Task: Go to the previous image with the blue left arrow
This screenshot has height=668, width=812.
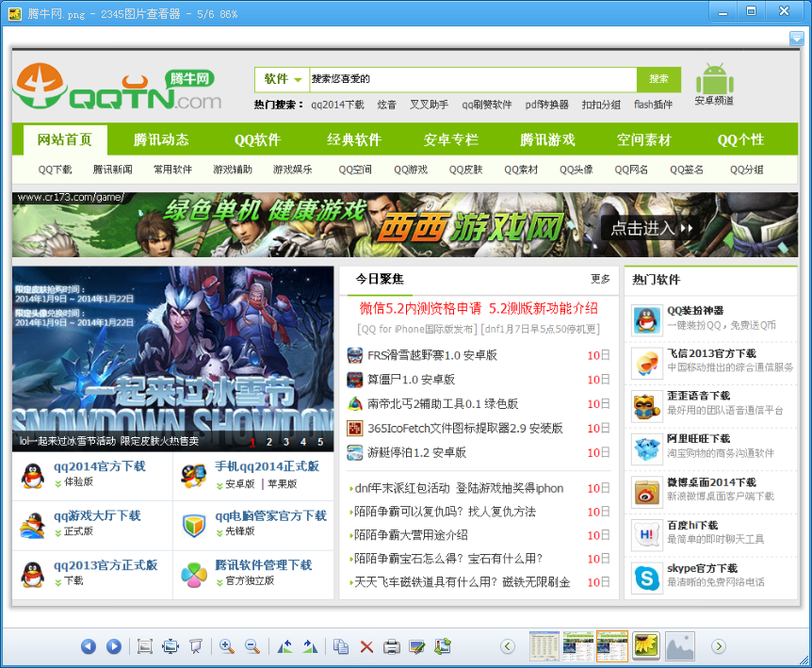Action: (89, 646)
